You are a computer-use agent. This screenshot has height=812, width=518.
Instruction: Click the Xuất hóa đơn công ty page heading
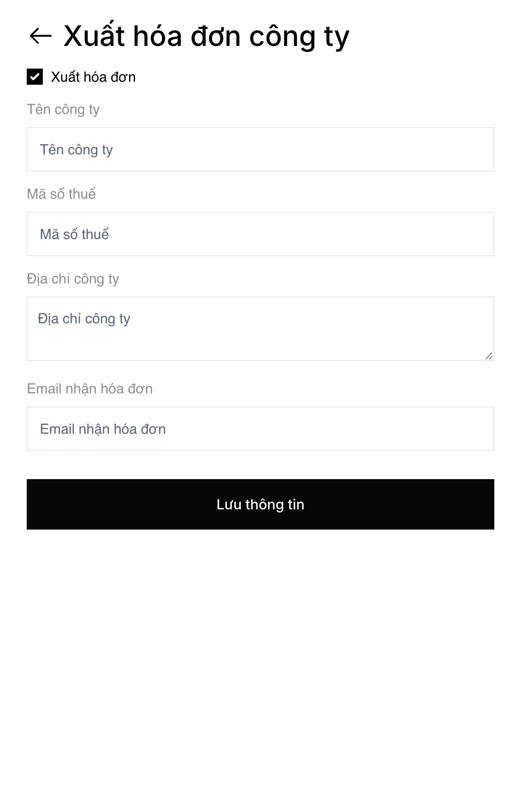coord(206,36)
